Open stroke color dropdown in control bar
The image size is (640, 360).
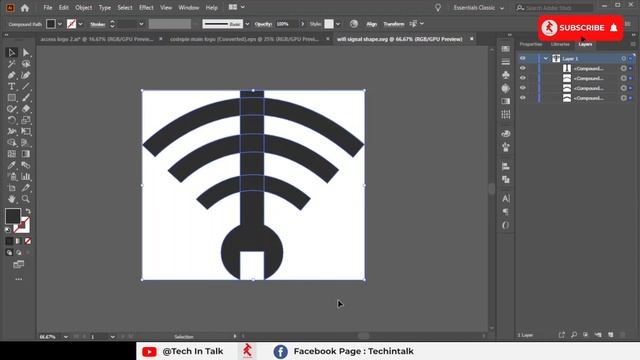[80, 24]
